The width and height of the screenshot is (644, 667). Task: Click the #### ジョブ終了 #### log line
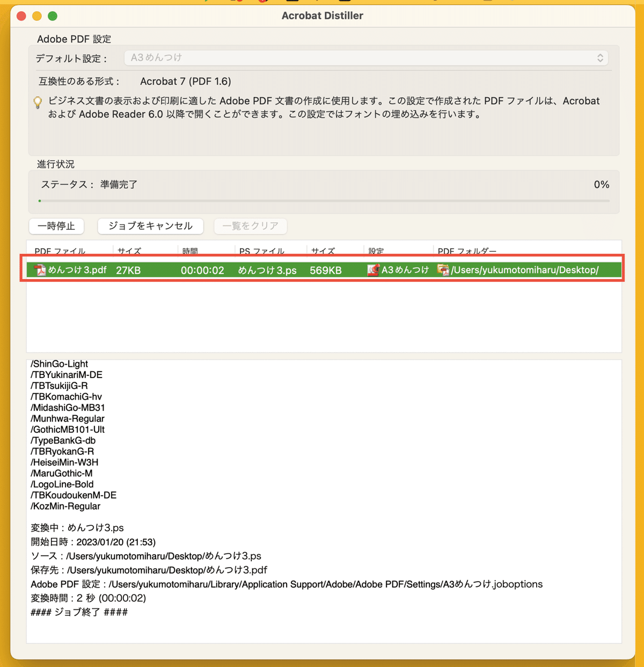(x=79, y=612)
